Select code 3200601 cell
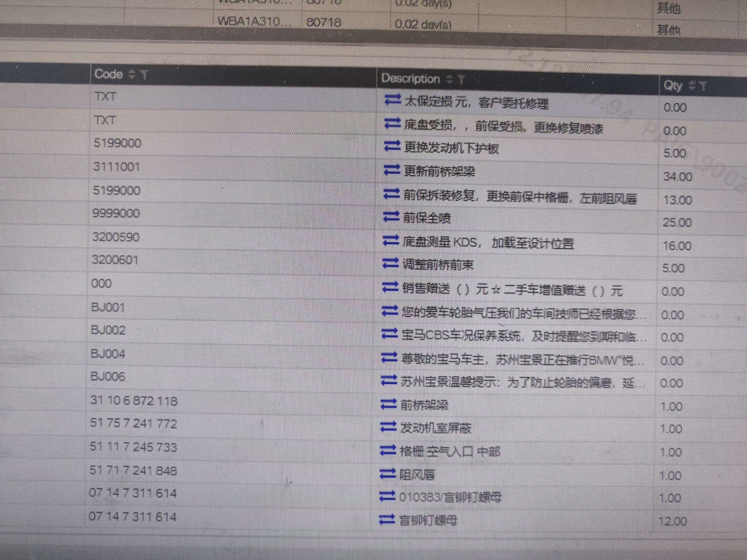Screen dimensions: 747x560 click(115, 260)
